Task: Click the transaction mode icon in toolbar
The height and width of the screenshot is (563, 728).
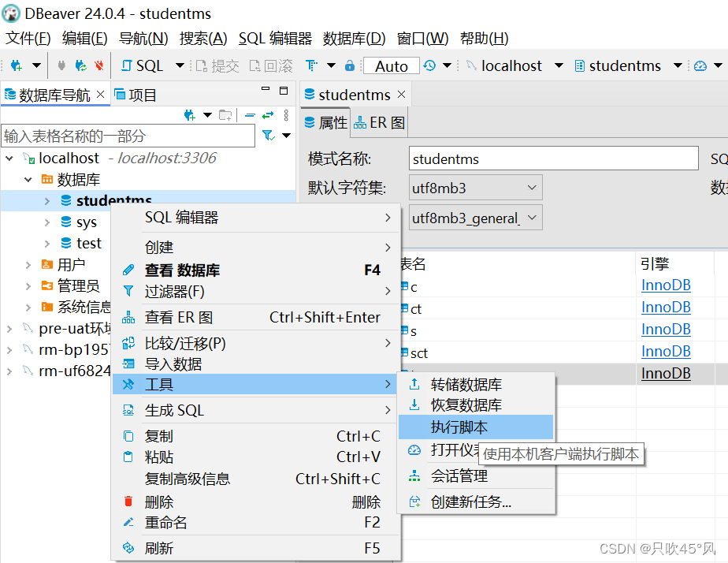Action: [311, 65]
